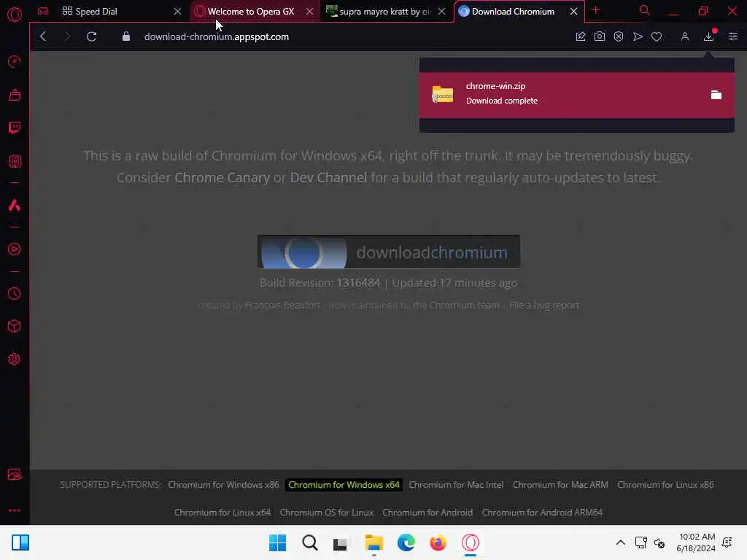Open ad blocker shield icon
Screen dimensions: 747x560
[x=619, y=36]
